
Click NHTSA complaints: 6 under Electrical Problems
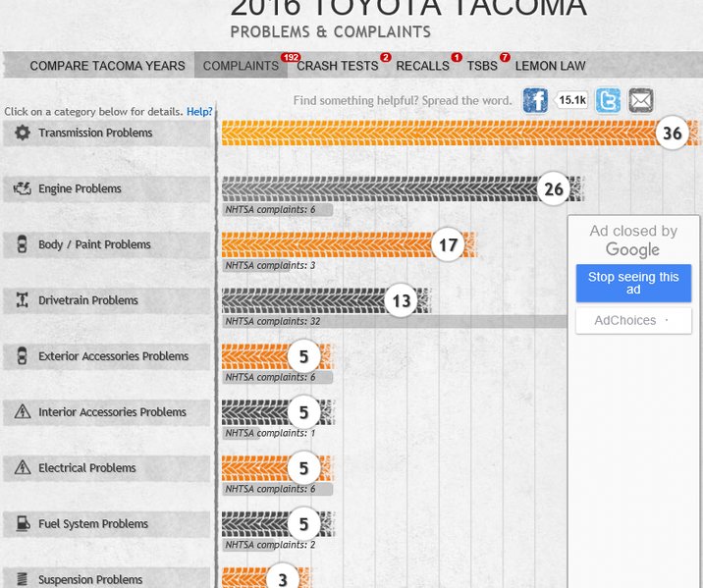(278, 489)
